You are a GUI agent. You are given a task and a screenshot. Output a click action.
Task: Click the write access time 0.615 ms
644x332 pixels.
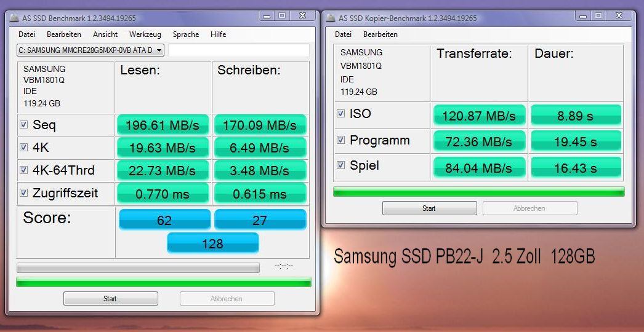point(260,193)
